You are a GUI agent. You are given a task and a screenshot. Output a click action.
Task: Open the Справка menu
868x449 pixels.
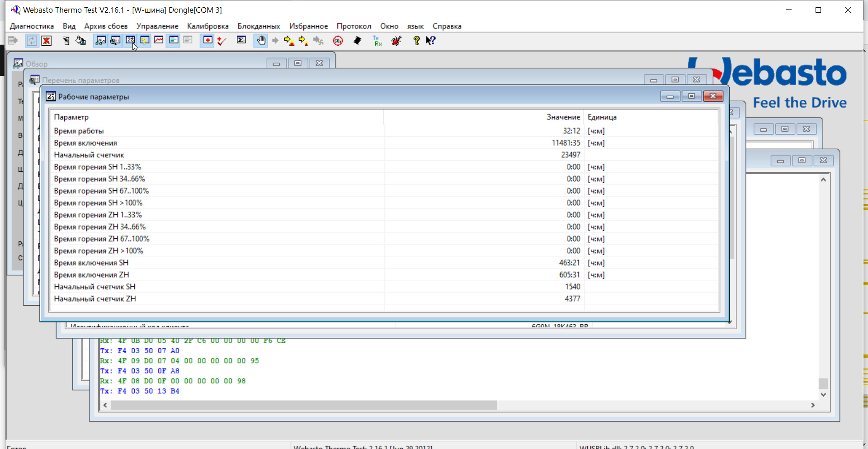click(447, 26)
